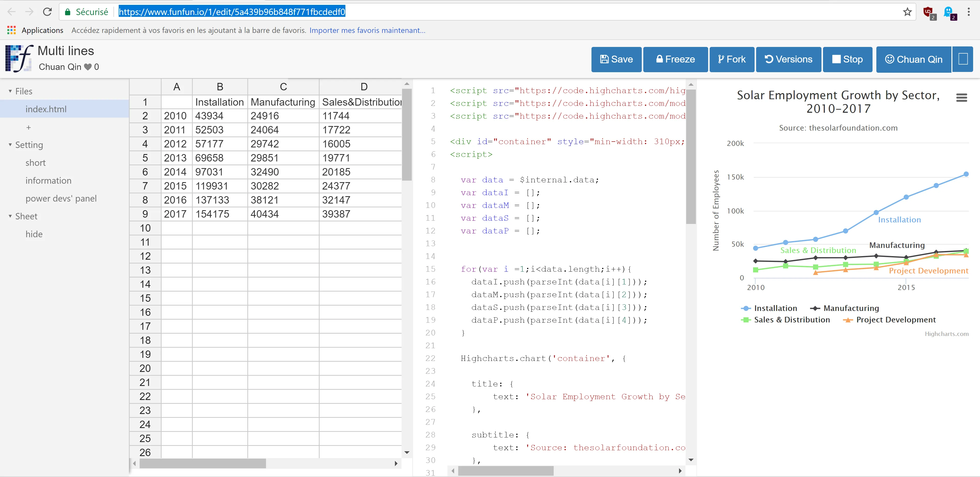The image size is (980, 477).
Task: Click the browser reload icon
Action: coord(47,12)
